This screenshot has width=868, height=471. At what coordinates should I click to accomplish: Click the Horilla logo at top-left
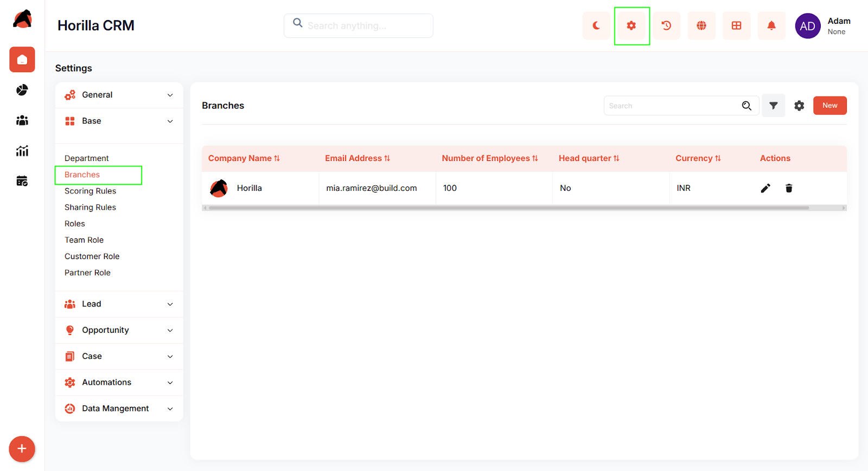pos(22,19)
